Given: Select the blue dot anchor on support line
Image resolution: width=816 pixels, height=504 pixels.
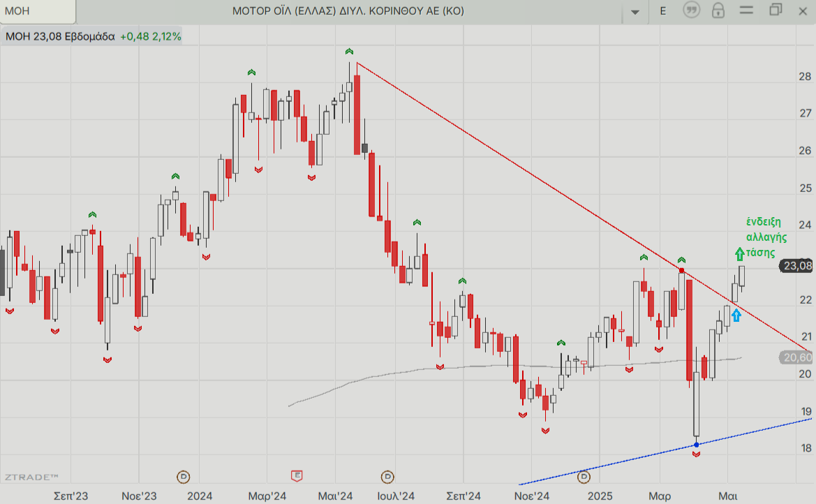Looking at the screenshot, I should coord(697,445).
